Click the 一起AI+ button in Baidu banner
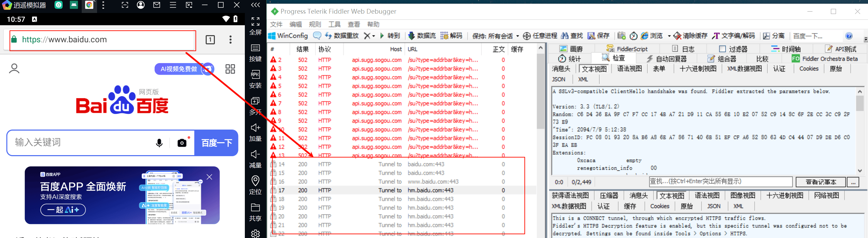This screenshot has width=868, height=238. pos(63,210)
